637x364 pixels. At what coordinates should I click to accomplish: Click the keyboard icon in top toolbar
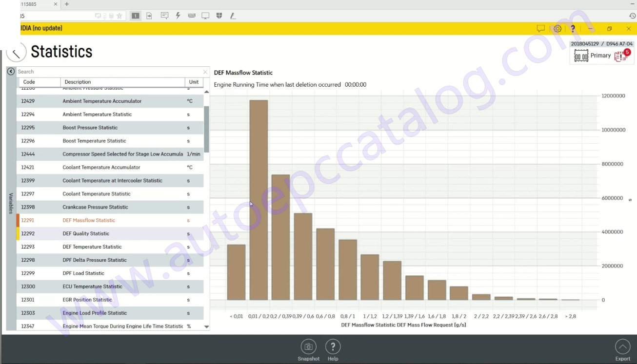click(192, 16)
